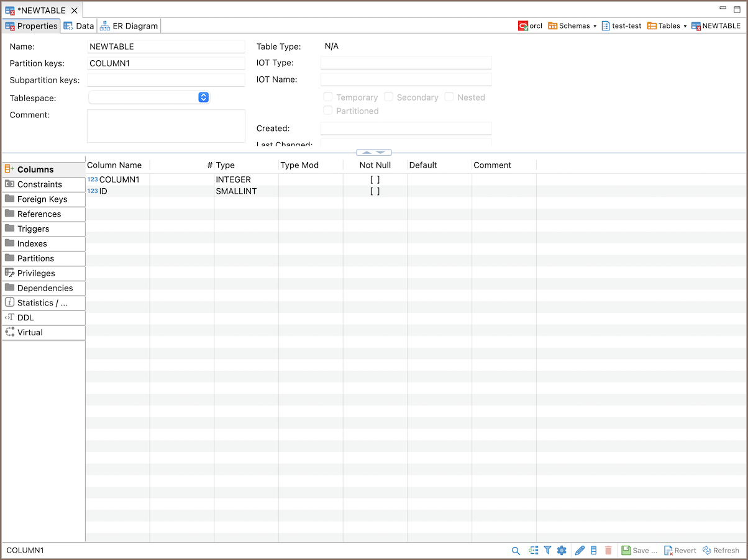Viewport: 748px width, 560px height.
Task: Click the pencil edit icon
Action: pyautogui.click(x=580, y=551)
